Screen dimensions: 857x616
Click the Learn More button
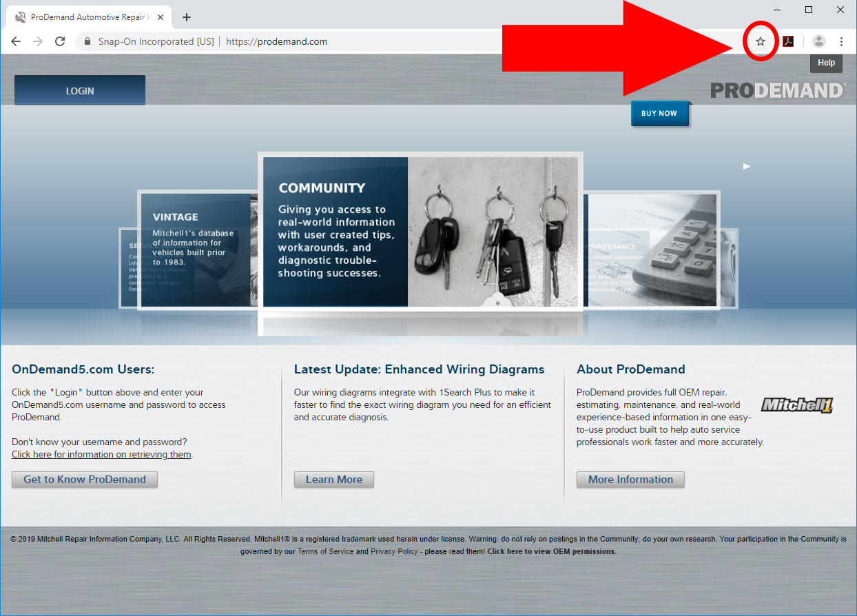[x=334, y=480]
